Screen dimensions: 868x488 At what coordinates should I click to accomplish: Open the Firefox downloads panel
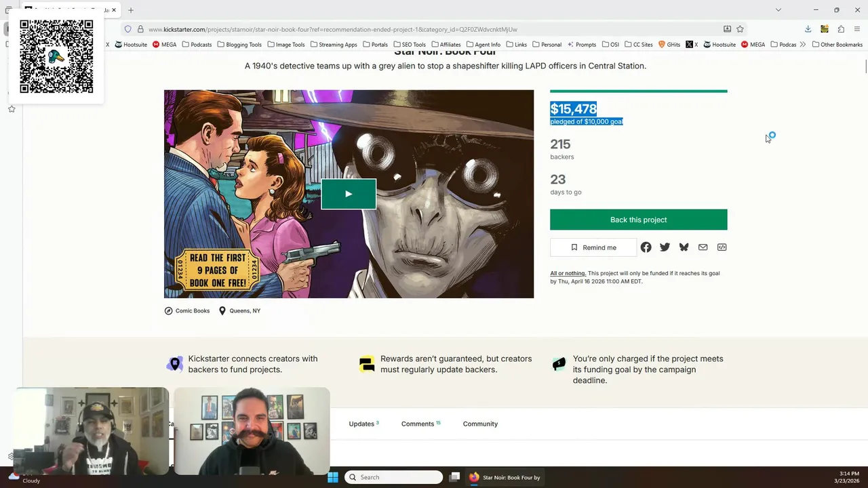[x=808, y=29]
